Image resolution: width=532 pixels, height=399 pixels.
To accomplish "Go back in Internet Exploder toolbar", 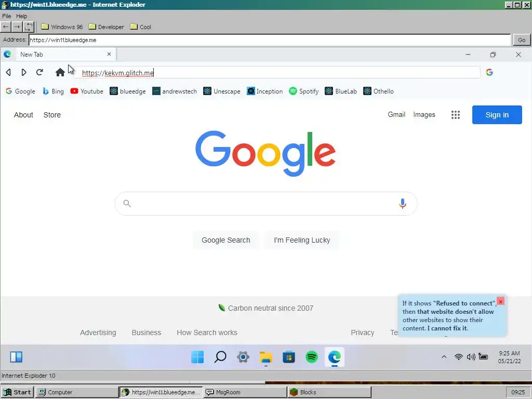I will pos(6,27).
